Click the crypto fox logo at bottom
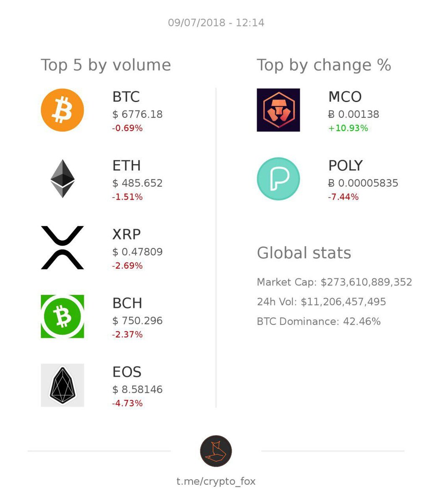This screenshot has width=432, height=504. coord(216,451)
